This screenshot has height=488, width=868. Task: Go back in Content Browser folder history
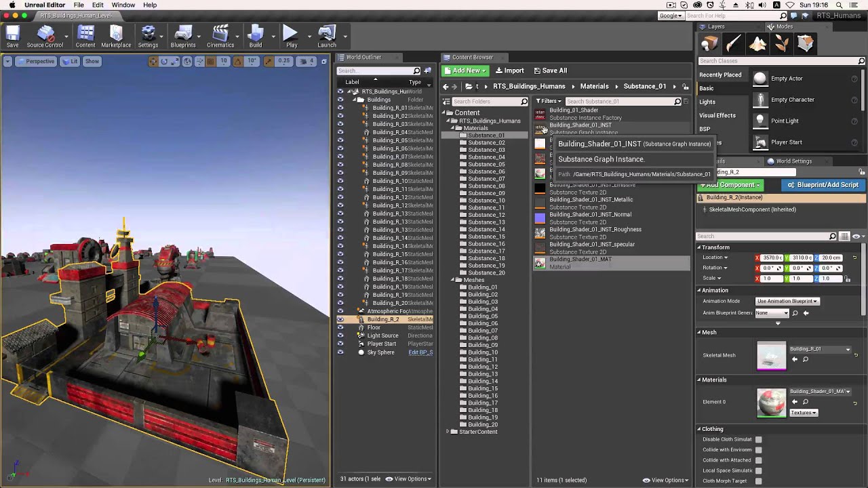coord(446,87)
